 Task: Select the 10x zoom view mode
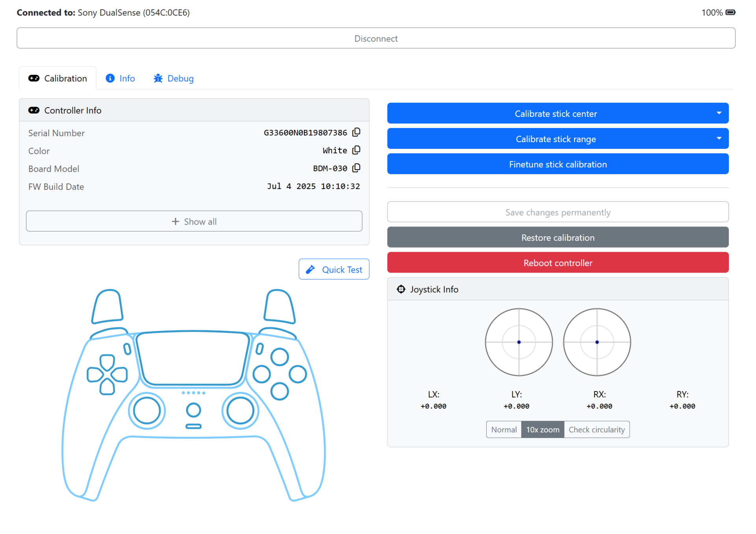(543, 430)
